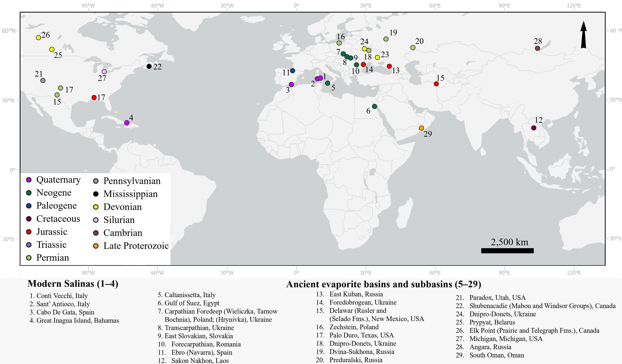Click the Triassic legend color dot
The image size is (622, 364).
pyautogui.click(x=29, y=245)
